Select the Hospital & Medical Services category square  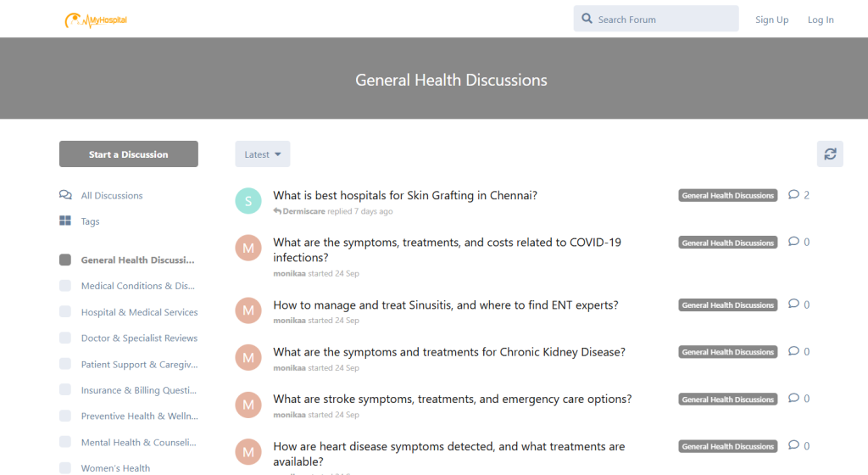(65, 312)
